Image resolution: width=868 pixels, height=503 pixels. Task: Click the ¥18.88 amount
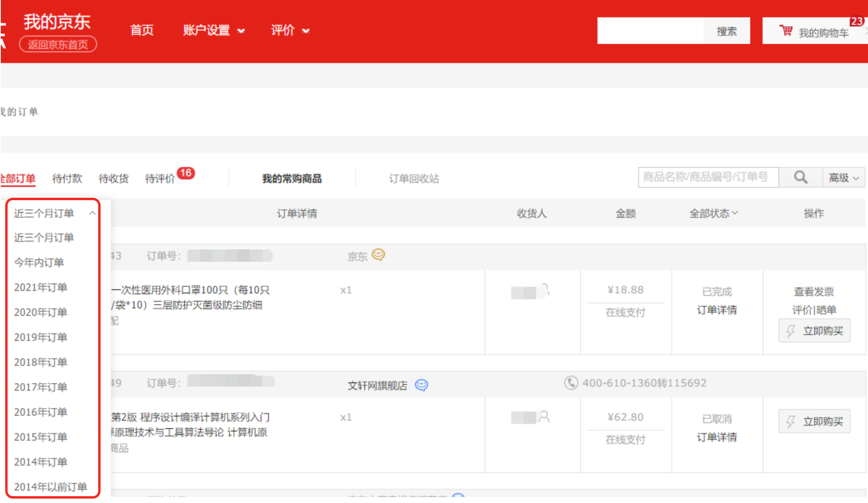tap(626, 290)
